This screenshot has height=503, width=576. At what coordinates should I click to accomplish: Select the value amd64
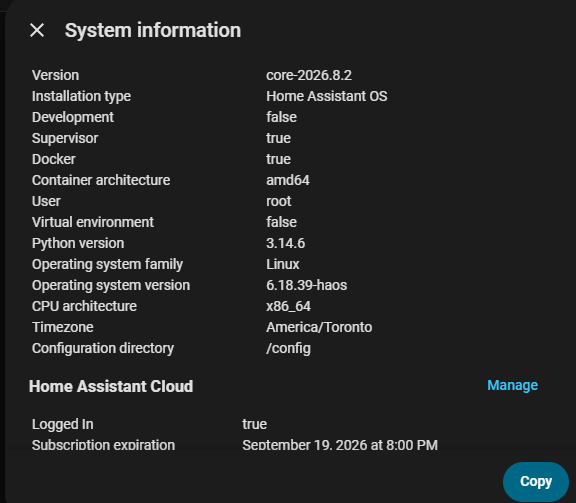(288, 180)
